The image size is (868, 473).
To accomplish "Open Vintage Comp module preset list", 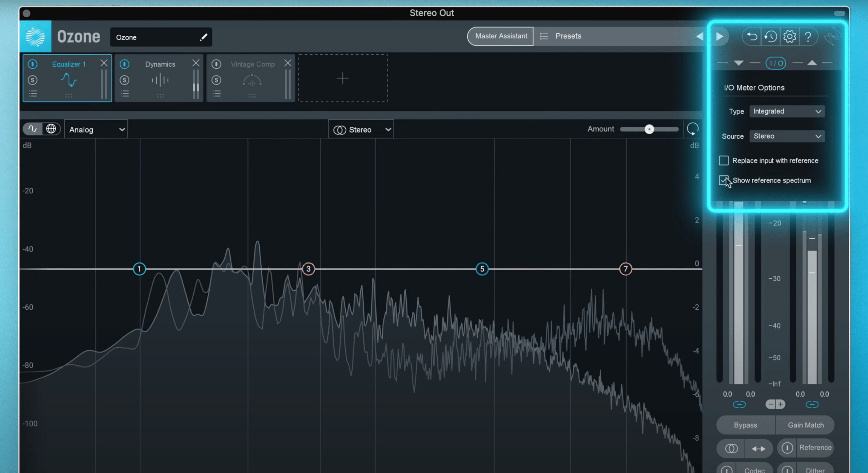I will click(216, 94).
